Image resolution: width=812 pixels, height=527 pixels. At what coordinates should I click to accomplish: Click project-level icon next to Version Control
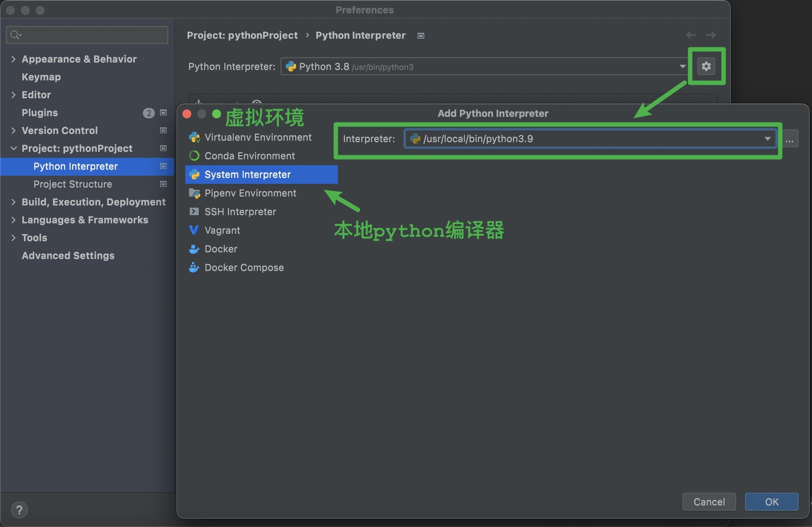[x=163, y=130]
